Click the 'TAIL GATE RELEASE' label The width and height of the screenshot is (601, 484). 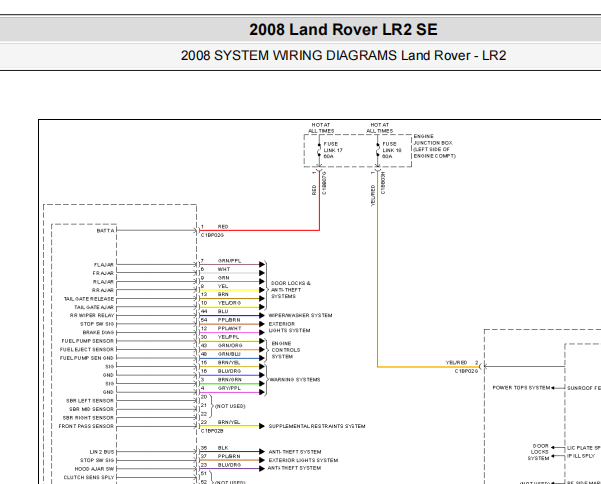click(89, 299)
